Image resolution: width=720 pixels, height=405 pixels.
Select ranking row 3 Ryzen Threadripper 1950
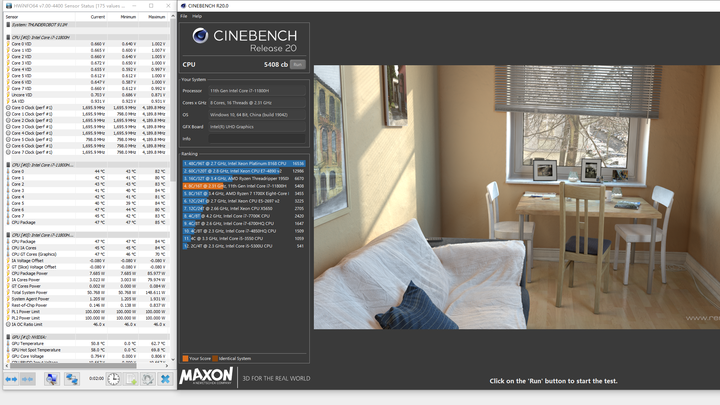(x=244, y=179)
